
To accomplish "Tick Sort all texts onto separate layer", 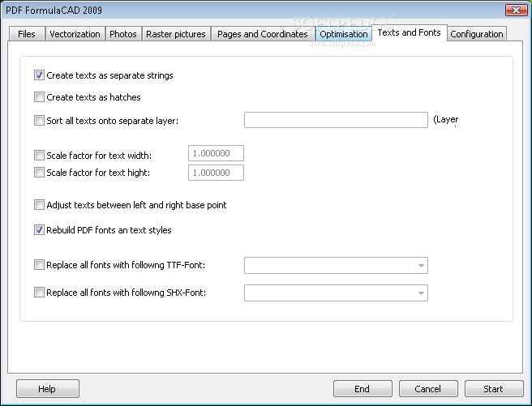I will 39,120.
